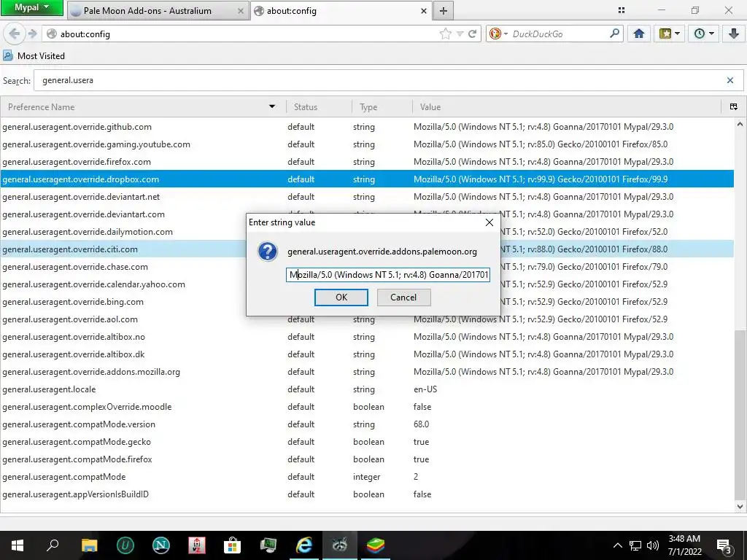747x560 pixels.
Task: Select general.useragent.complexOverride.moodle preference
Action: 367,407
